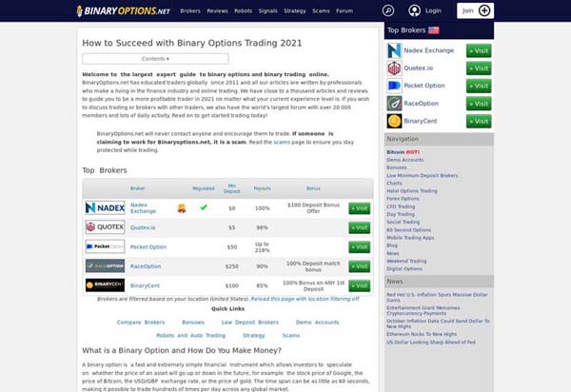Visit Nadex Exchange from sidebar
The width and height of the screenshot is (571, 392).
[479, 51]
